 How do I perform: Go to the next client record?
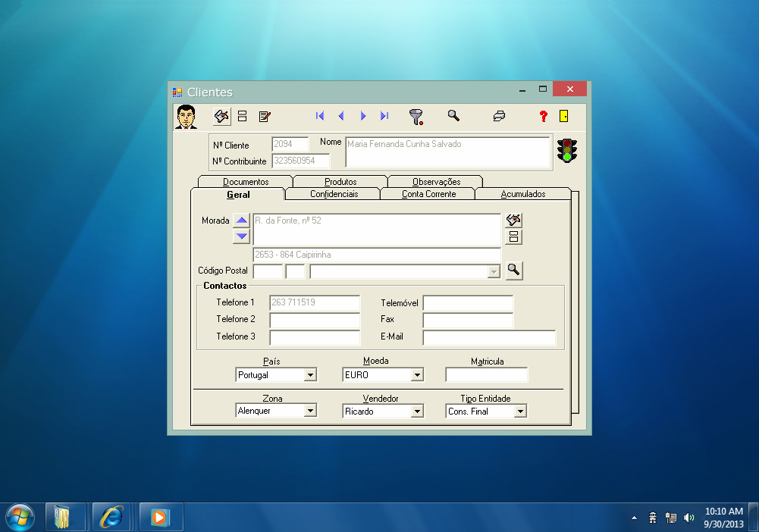click(363, 116)
